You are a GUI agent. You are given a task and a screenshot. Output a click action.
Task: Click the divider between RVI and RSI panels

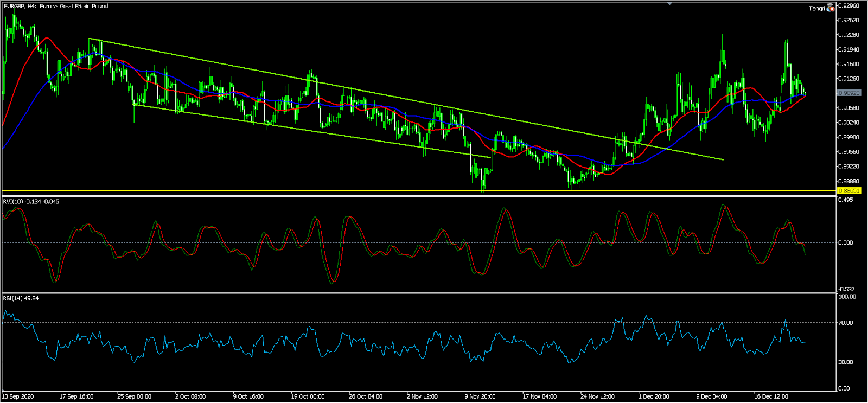[x=418, y=293]
